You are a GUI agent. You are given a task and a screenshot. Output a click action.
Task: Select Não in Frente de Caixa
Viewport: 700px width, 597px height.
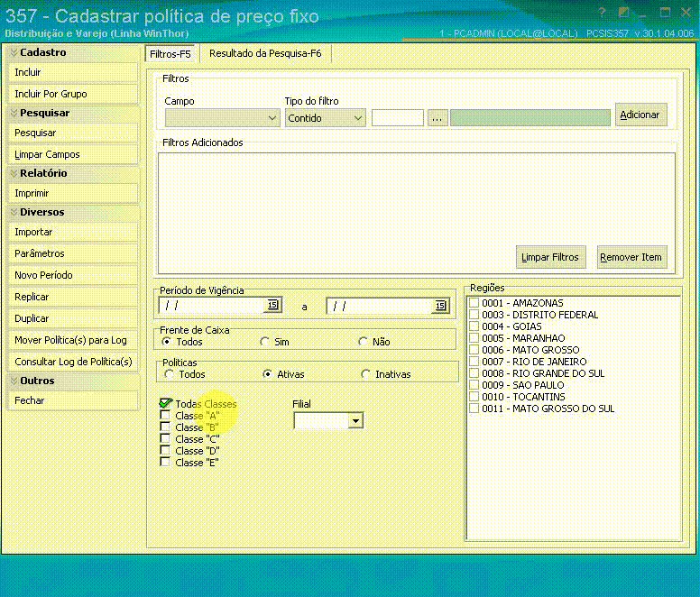coord(363,341)
